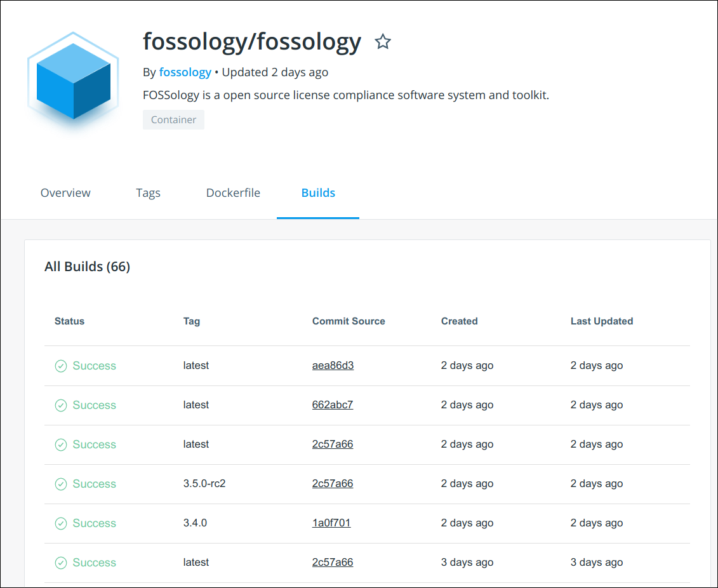Click the Success status icon for build 662abc7
This screenshot has height=588, width=718.
pos(61,405)
